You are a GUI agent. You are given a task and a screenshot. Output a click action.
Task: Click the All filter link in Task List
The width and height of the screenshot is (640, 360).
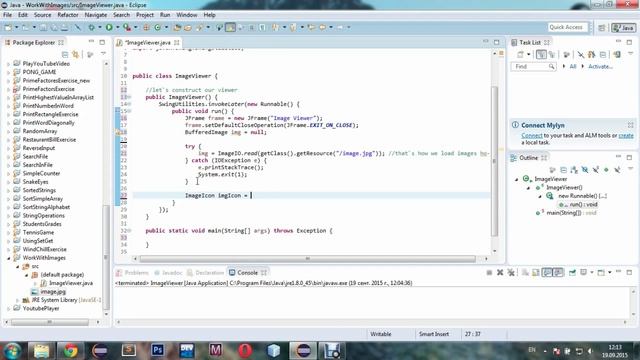click(x=573, y=67)
